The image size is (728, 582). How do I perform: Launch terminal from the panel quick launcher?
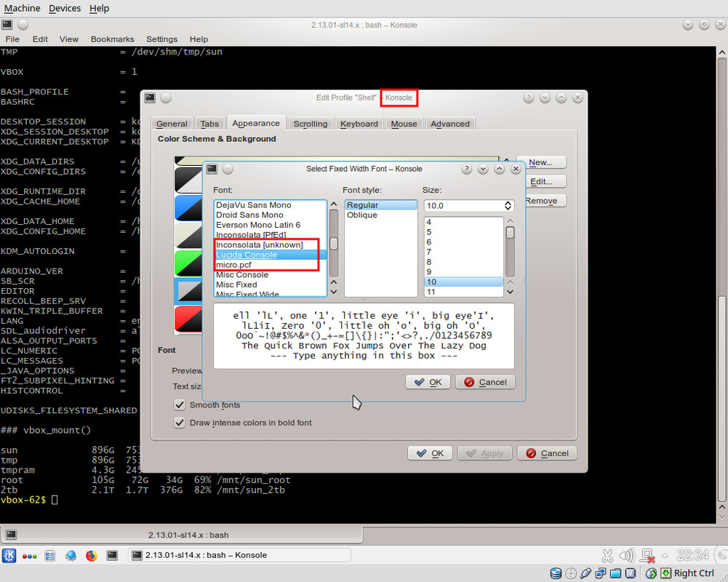112,555
